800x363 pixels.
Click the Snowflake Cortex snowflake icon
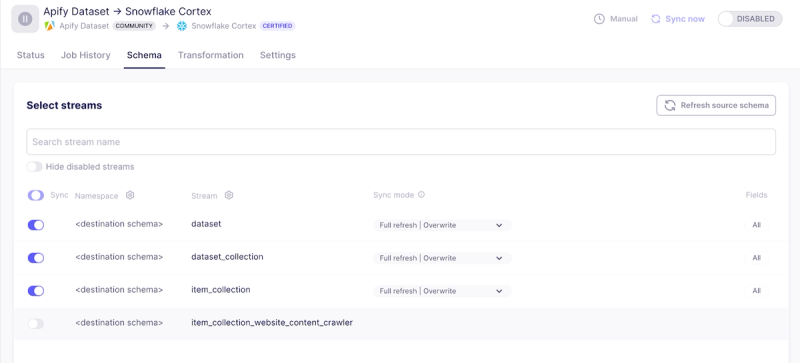click(182, 26)
